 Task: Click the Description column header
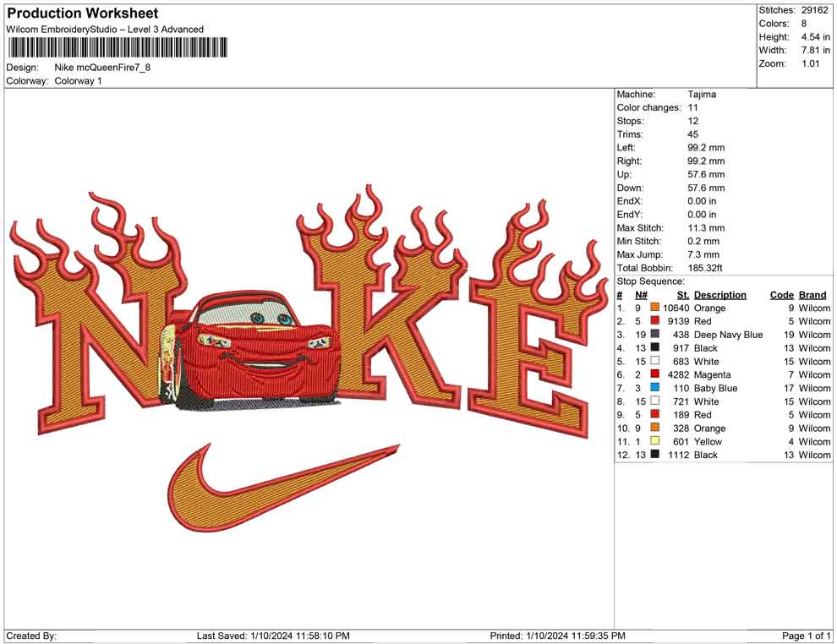[x=719, y=294]
